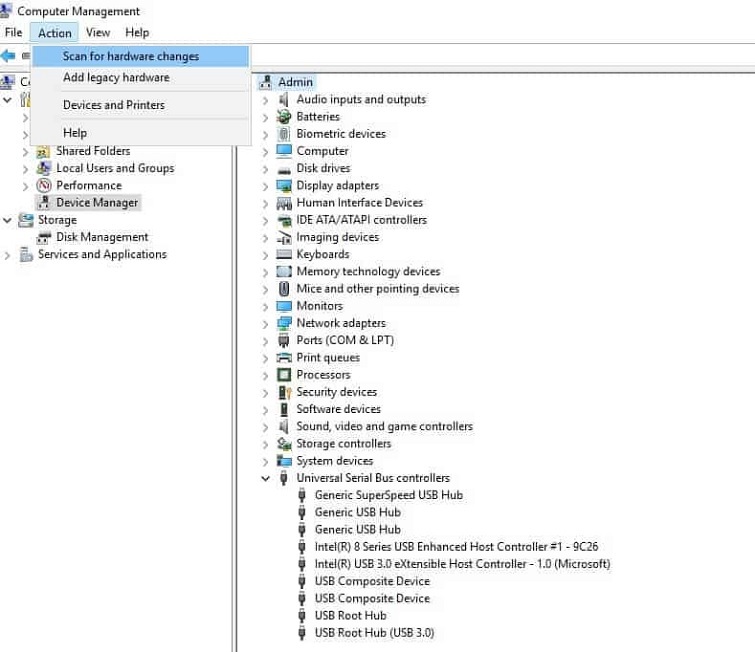
Task: Open the Help menu in menu bar
Action: [137, 33]
